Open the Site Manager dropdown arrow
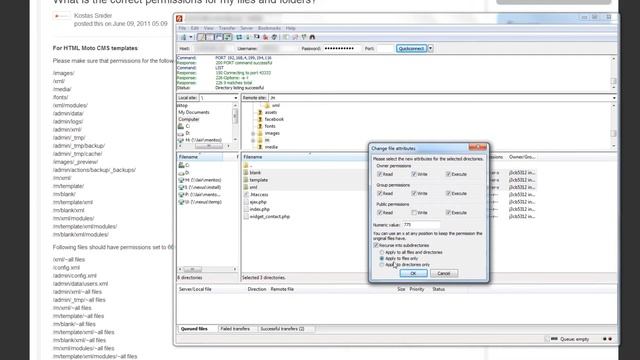The height and width of the screenshot is (360, 640). tap(191, 37)
